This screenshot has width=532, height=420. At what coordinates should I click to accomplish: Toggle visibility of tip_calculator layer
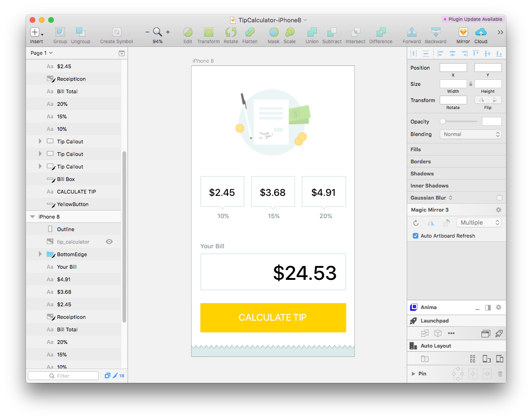pos(109,242)
